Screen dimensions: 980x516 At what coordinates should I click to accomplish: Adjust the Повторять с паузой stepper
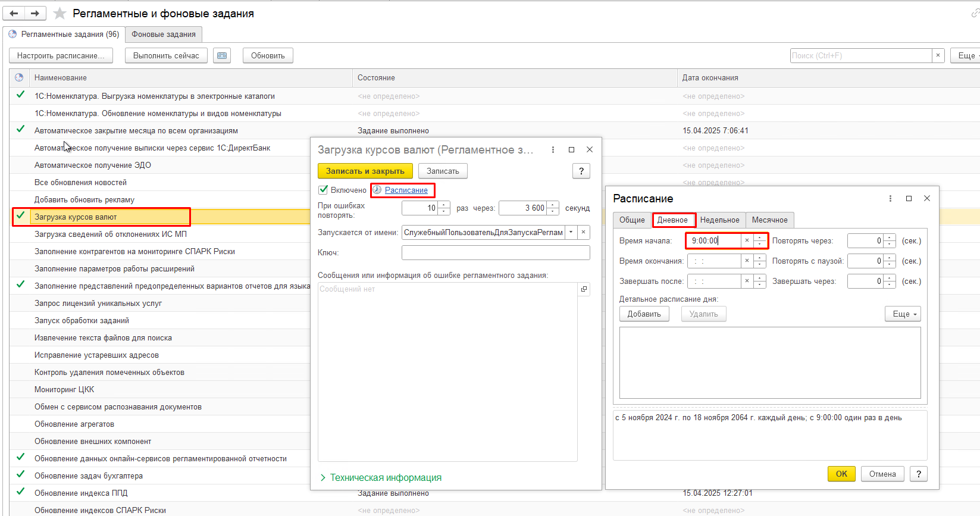coord(890,261)
